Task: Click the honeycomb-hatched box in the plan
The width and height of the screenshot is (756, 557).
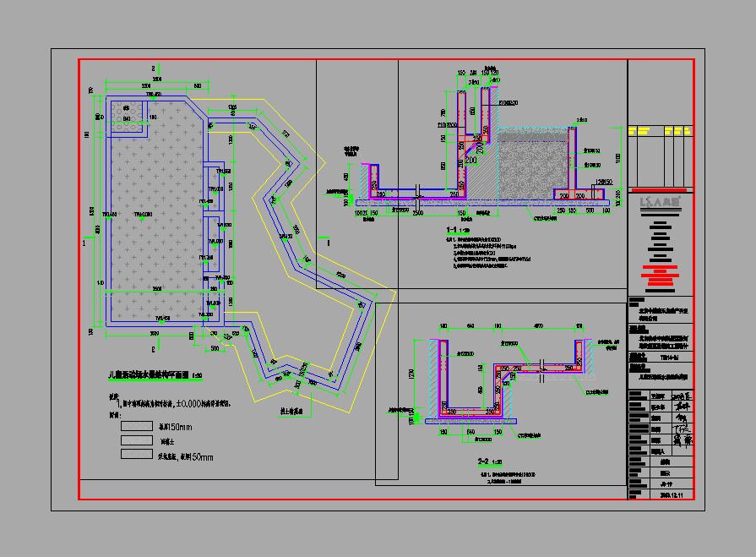Action: [x=127, y=116]
